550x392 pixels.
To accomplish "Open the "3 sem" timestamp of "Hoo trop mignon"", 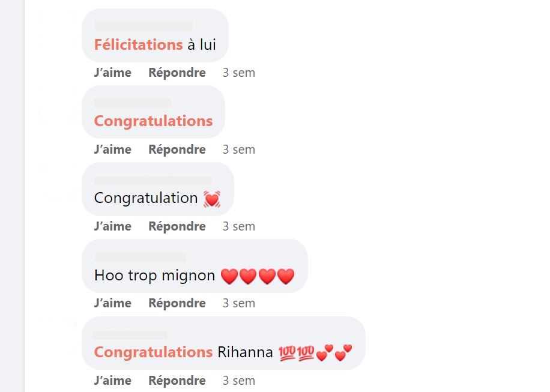I will [238, 303].
